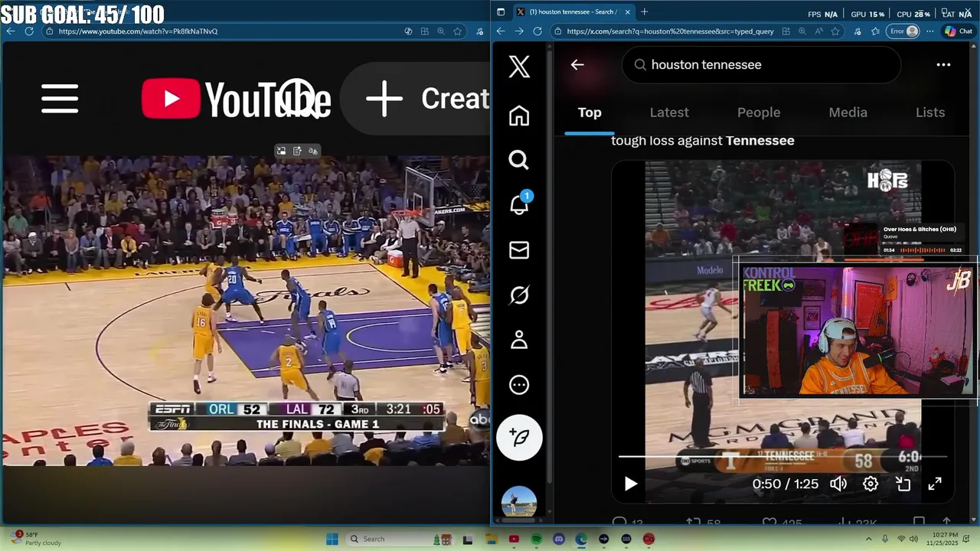Open tweet video settings gear
Screen dimensions: 980x551
[871, 484]
